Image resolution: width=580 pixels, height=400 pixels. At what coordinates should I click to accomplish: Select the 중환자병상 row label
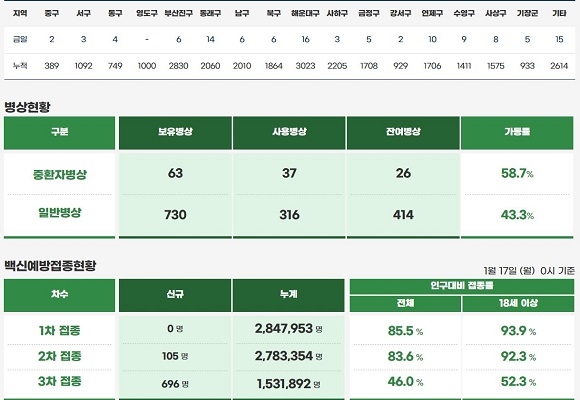pyautogui.click(x=60, y=174)
